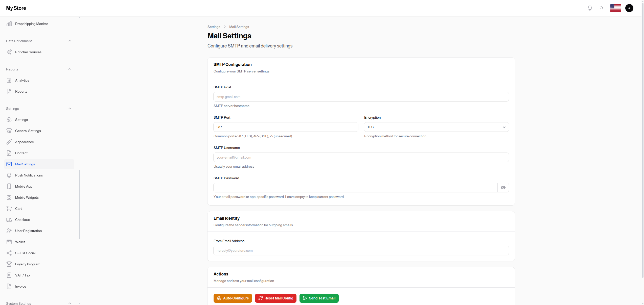The width and height of the screenshot is (644, 305).
Task: Collapse the Reports sidebar section
Action: pos(70,69)
